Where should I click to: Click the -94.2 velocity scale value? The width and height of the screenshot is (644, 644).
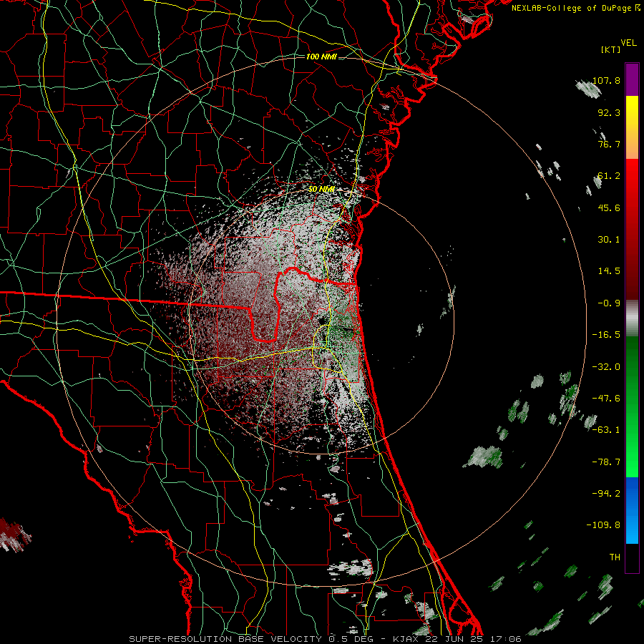(x=606, y=494)
